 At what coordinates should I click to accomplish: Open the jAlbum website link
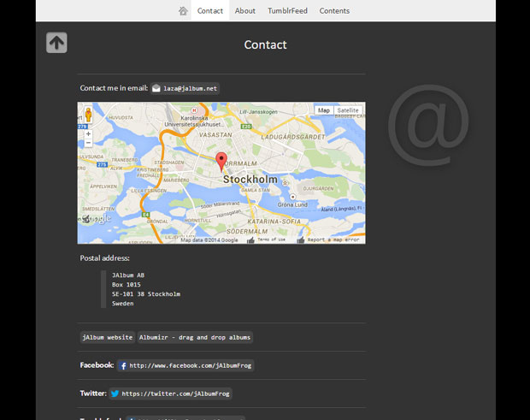(108, 337)
